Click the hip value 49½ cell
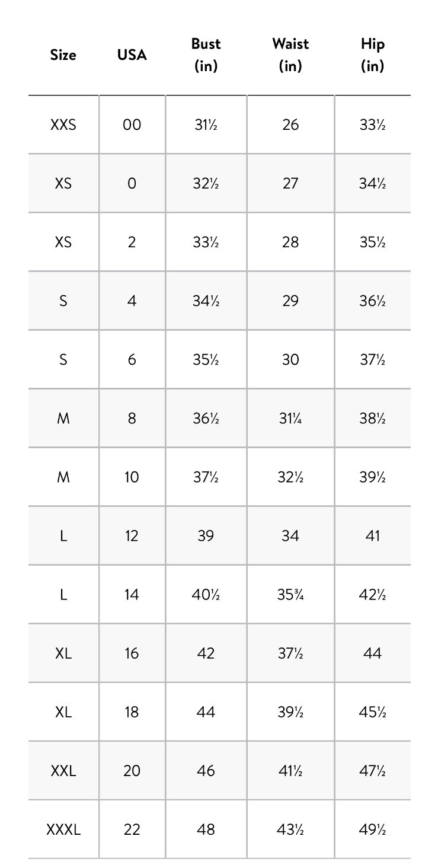 (x=373, y=829)
